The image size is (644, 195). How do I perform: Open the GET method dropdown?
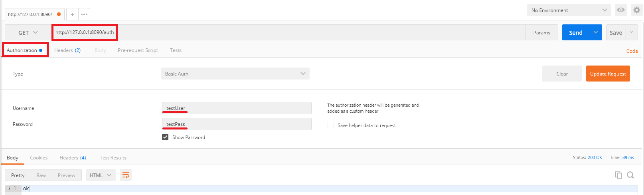(28, 33)
